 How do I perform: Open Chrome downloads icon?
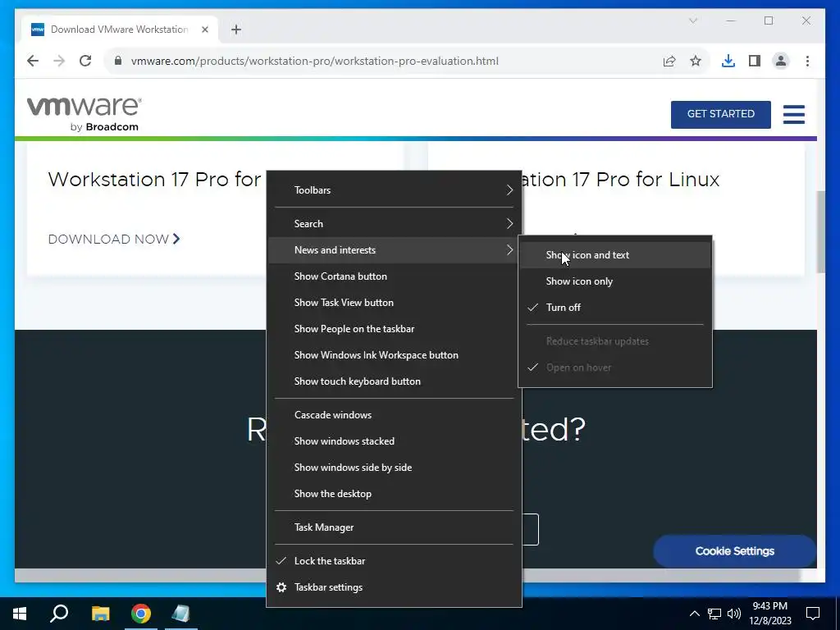[x=728, y=61]
